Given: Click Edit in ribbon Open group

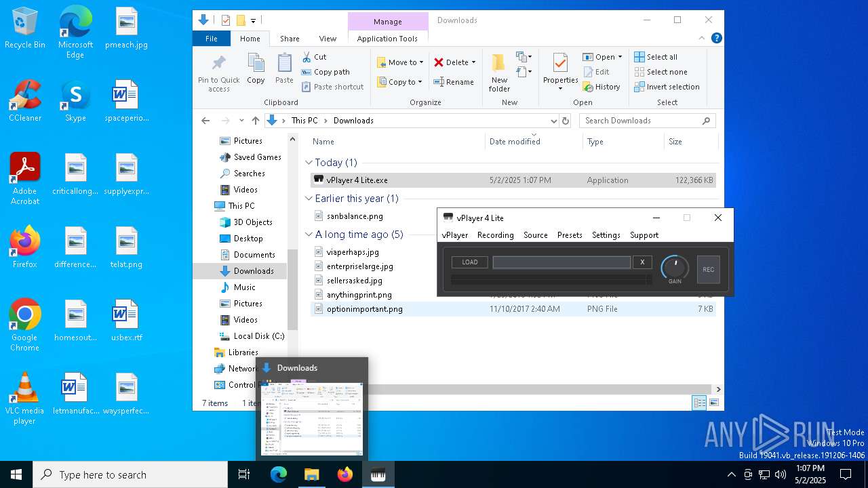Looking at the screenshot, I should [x=596, y=72].
